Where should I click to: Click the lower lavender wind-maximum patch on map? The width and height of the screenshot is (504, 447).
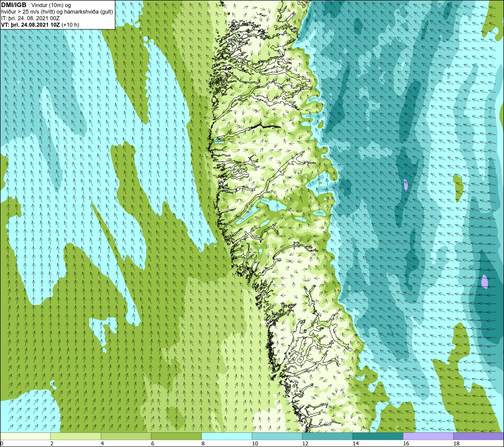pos(484,282)
